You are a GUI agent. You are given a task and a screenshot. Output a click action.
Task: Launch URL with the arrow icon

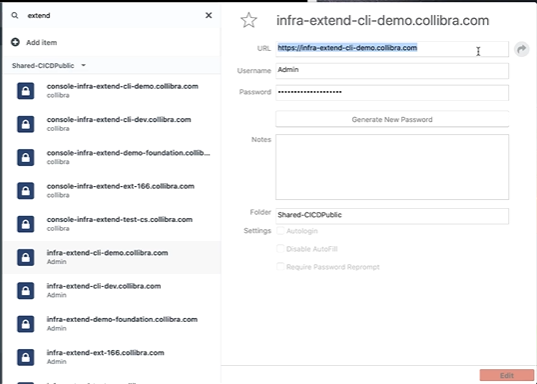click(x=522, y=49)
